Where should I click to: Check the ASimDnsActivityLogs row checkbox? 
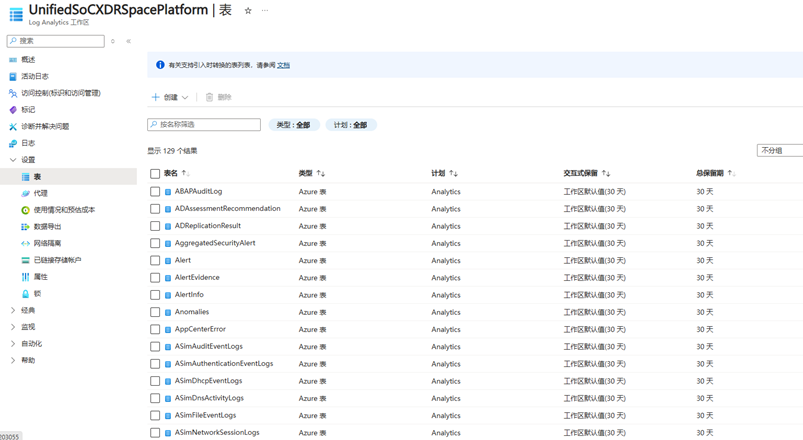click(x=155, y=399)
